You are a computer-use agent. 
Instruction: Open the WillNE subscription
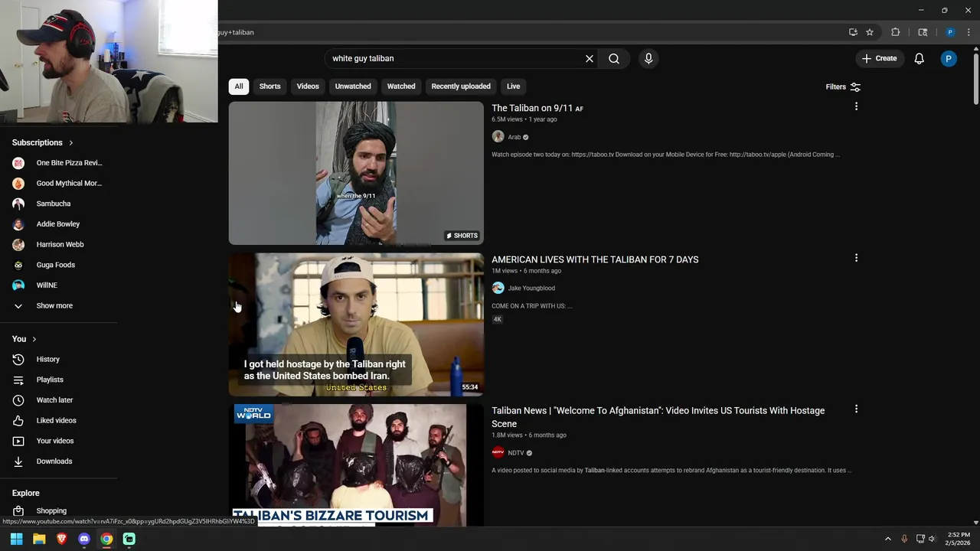[x=58, y=285]
